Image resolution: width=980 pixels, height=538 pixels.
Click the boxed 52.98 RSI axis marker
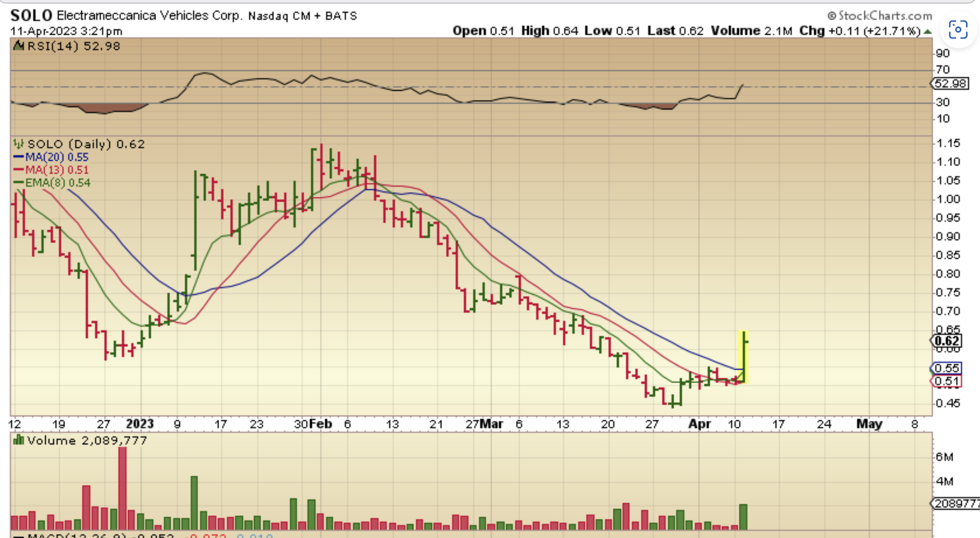point(950,83)
